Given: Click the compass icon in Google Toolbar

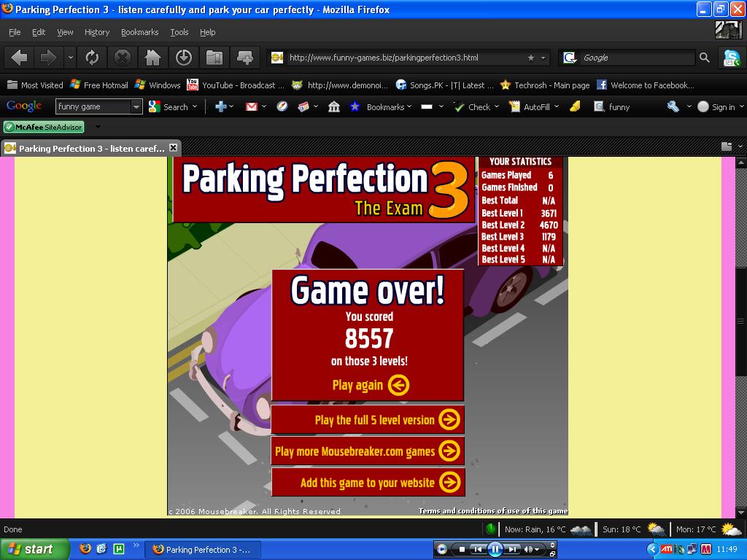Looking at the screenshot, I should 282,106.
